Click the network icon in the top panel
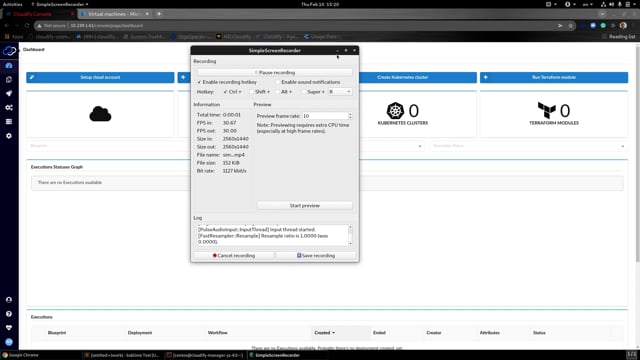The width and height of the screenshot is (640, 360). pyautogui.click(x=603, y=4)
